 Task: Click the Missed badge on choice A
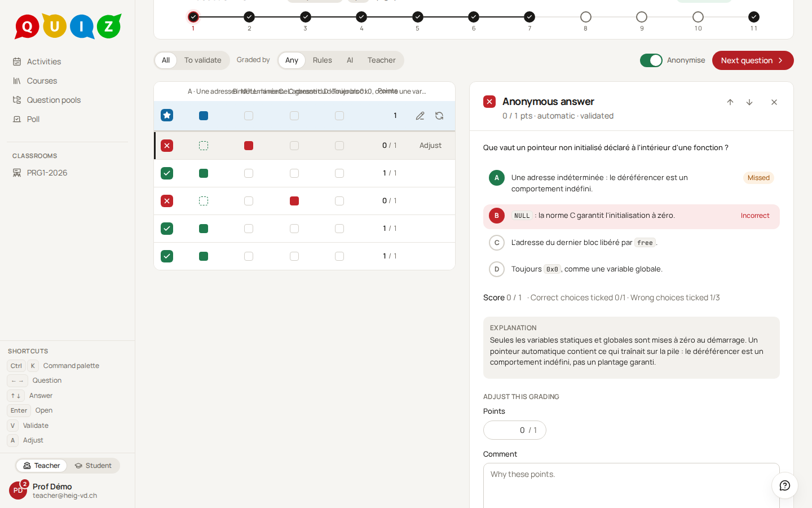[x=758, y=178]
